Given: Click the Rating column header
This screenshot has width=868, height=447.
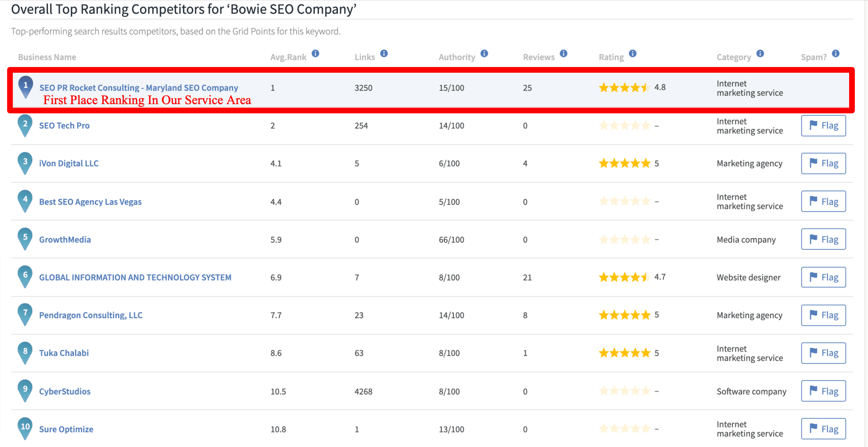Looking at the screenshot, I should click(x=611, y=57).
